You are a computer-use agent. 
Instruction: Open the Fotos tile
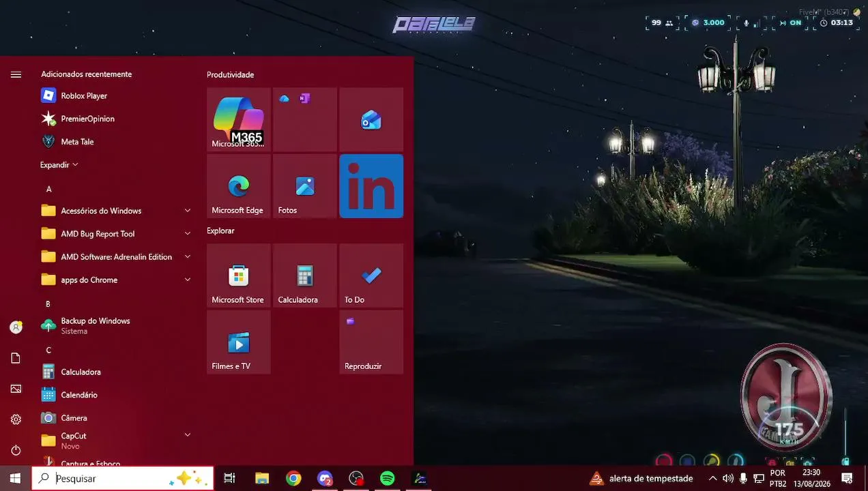point(304,186)
